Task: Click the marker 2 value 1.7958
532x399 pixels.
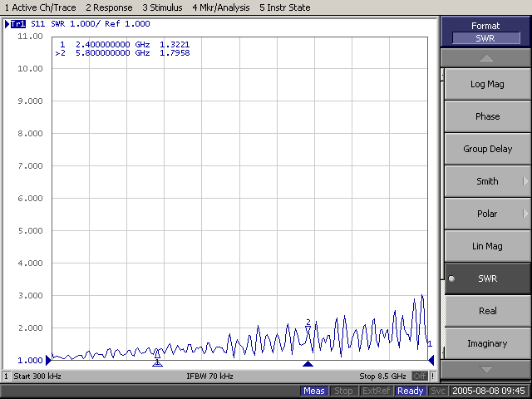Action: [175, 53]
